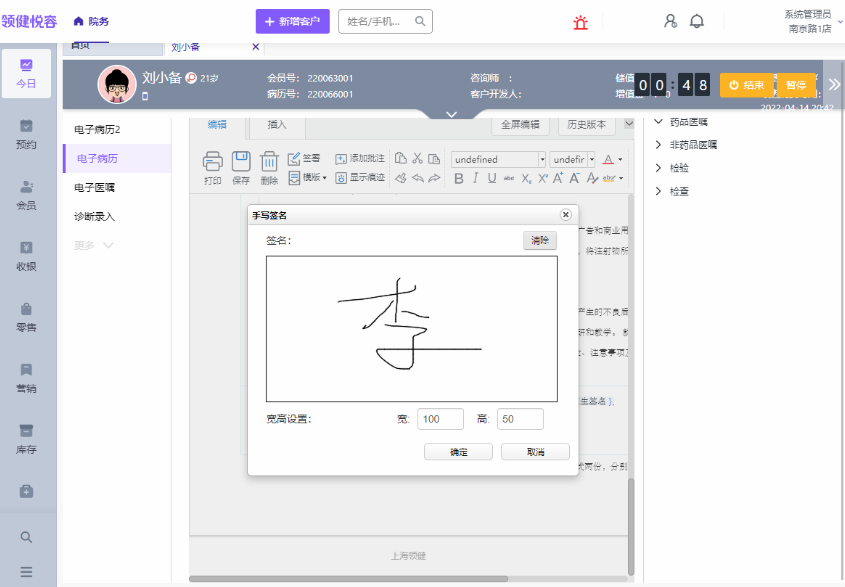
Task: Toggle superscript formatting
Action: coord(543,178)
